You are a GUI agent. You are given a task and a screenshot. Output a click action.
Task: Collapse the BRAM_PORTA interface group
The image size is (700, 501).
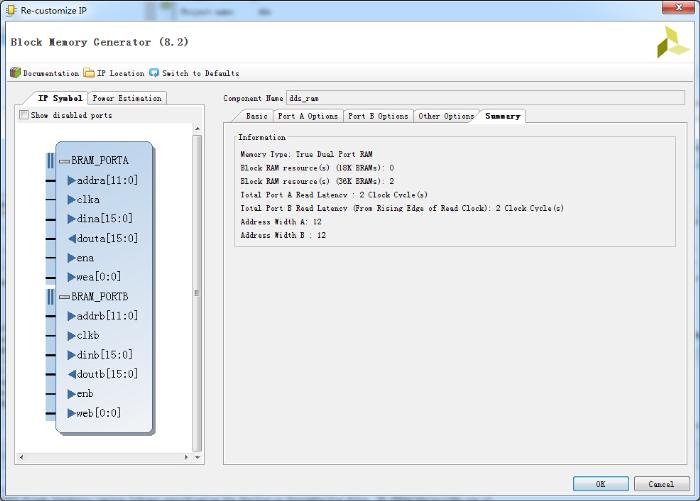(64, 161)
